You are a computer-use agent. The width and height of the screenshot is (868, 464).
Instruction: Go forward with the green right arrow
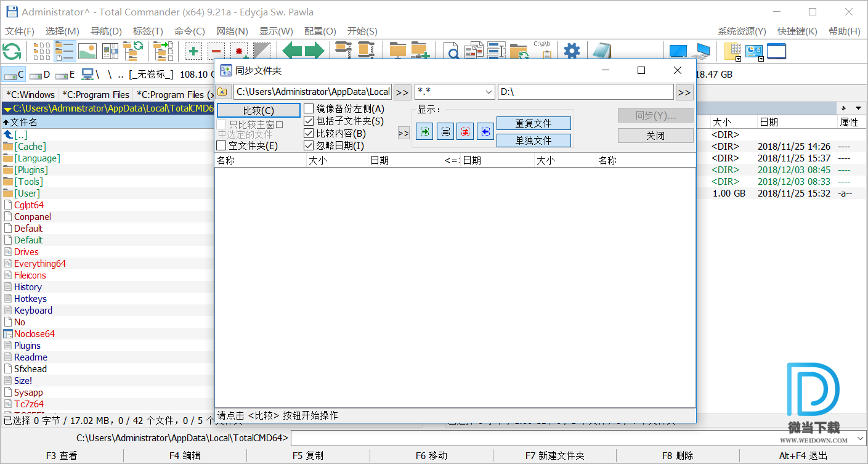tap(314, 51)
